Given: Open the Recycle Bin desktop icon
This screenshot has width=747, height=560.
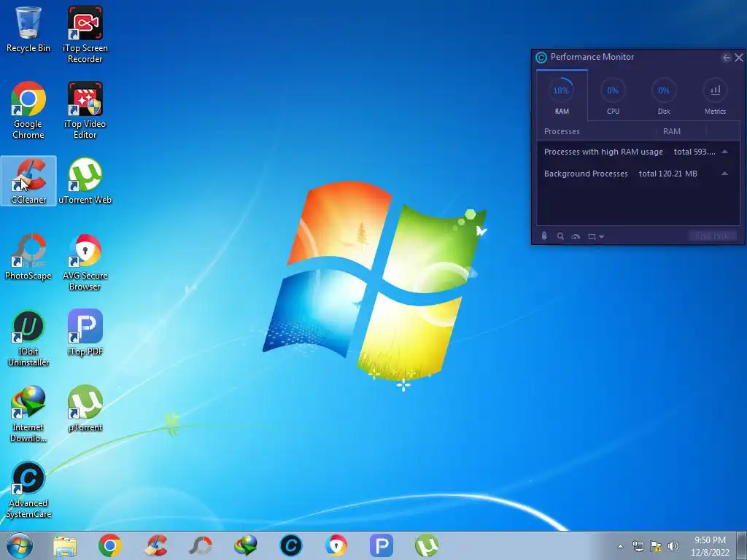Looking at the screenshot, I should tap(28, 29).
